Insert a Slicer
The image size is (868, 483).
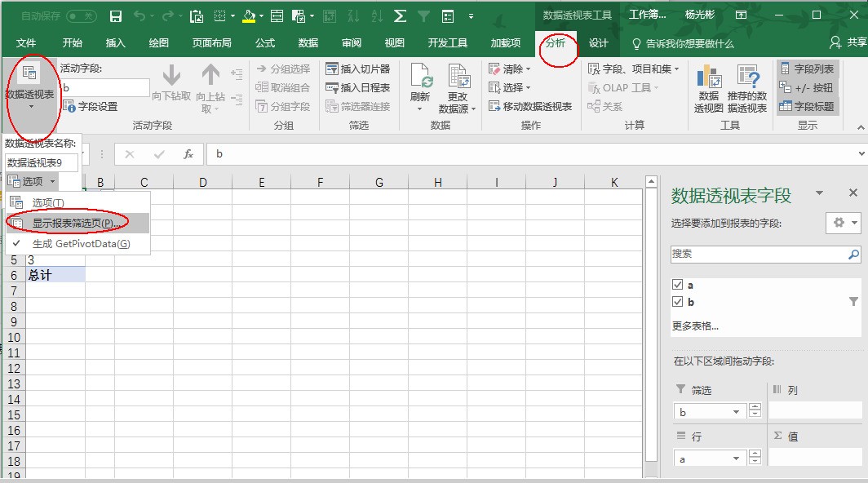coord(358,69)
